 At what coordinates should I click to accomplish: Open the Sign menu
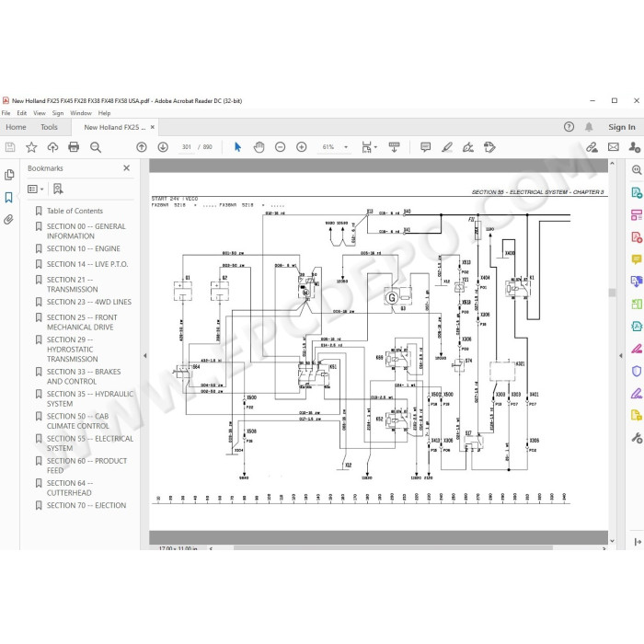click(x=58, y=113)
